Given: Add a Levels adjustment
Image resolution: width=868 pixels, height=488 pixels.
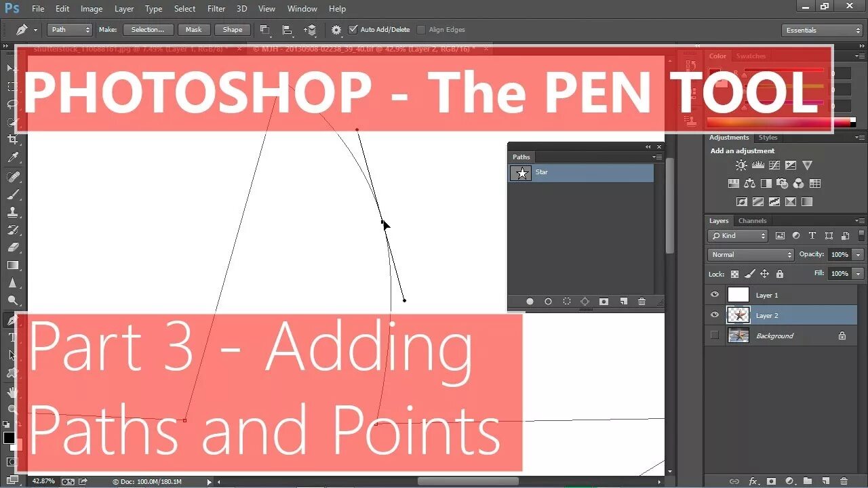Looking at the screenshot, I should (758, 165).
